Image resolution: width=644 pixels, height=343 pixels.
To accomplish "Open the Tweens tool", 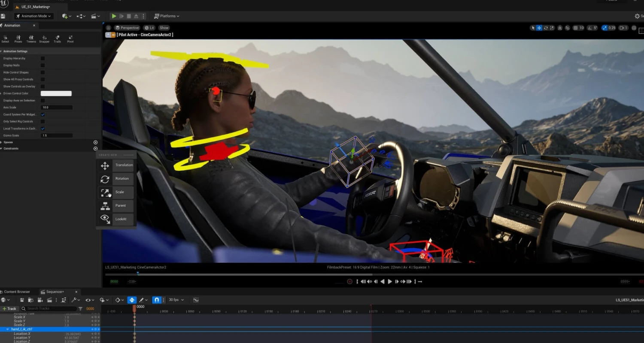I will click(31, 39).
